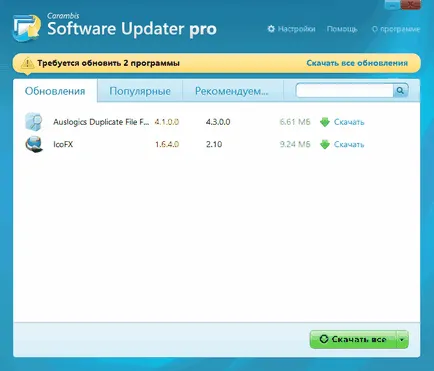The image size is (434, 371).
Task: Click Скачать link for IcoFX
Action: click(x=349, y=144)
